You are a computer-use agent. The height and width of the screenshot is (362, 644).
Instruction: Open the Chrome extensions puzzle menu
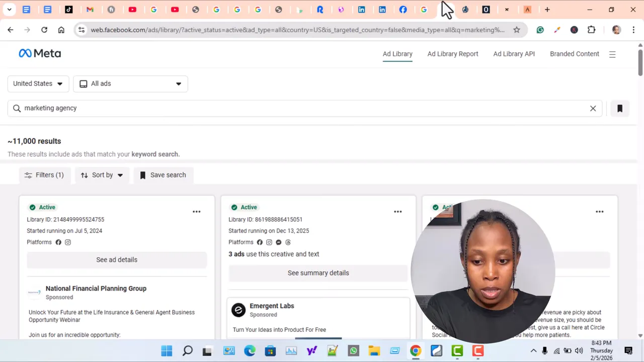592,30
